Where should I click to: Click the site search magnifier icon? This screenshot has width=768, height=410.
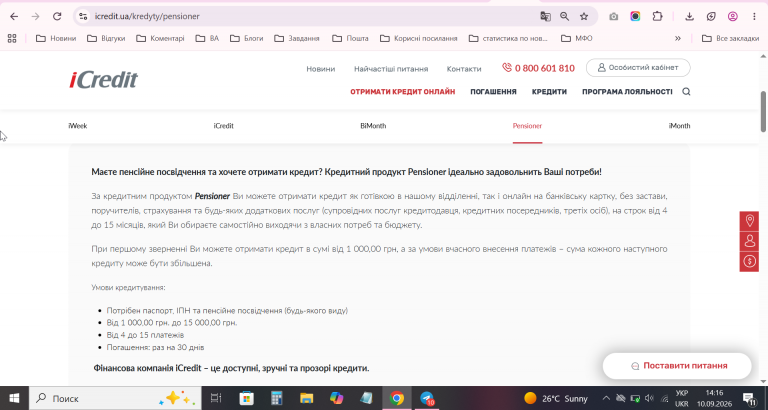pyautogui.click(x=686, y=92)
